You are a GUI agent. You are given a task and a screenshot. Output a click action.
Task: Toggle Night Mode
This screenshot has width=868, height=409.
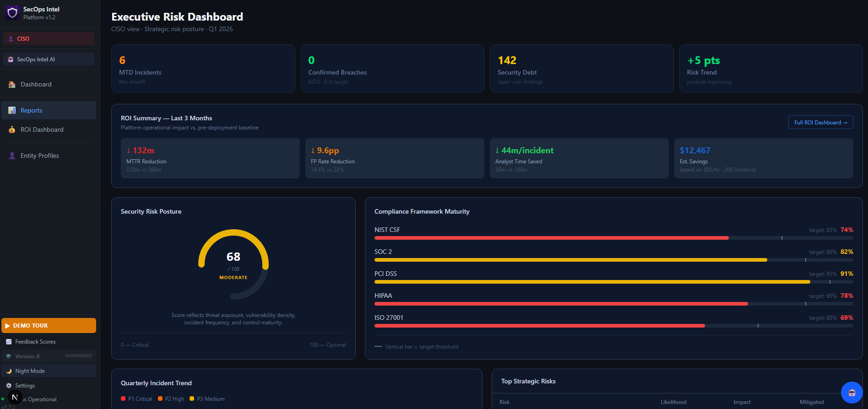point(49,371)
